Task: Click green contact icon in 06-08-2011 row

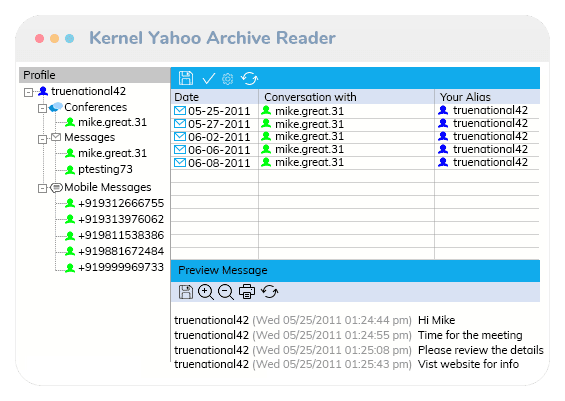Action: pyautogui.click(x=266, y=162)
